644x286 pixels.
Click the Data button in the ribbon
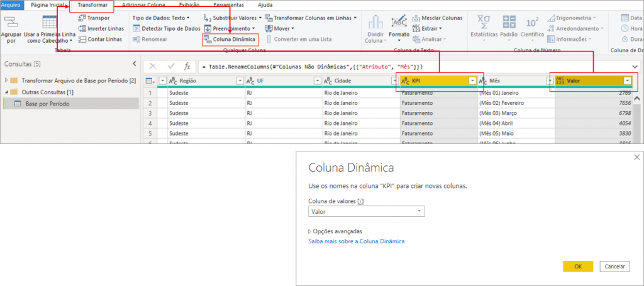pos(631,18)
